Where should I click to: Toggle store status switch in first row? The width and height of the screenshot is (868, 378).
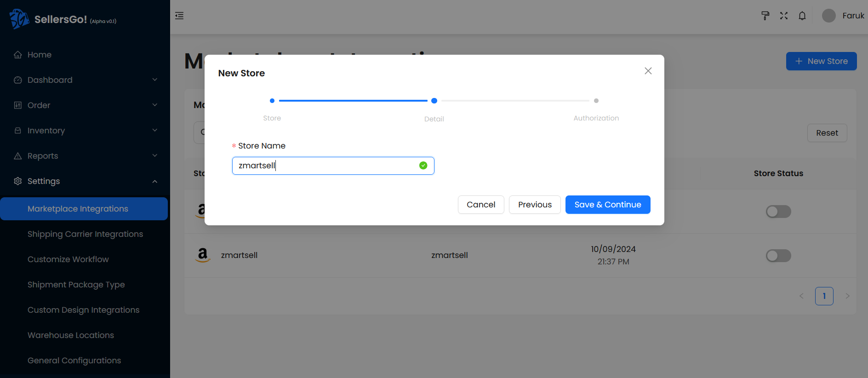point(778,212)
